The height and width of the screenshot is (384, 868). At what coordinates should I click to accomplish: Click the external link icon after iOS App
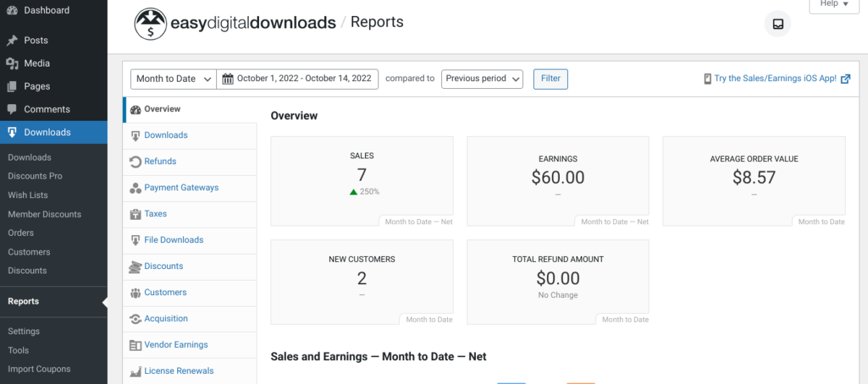(846, 79)
